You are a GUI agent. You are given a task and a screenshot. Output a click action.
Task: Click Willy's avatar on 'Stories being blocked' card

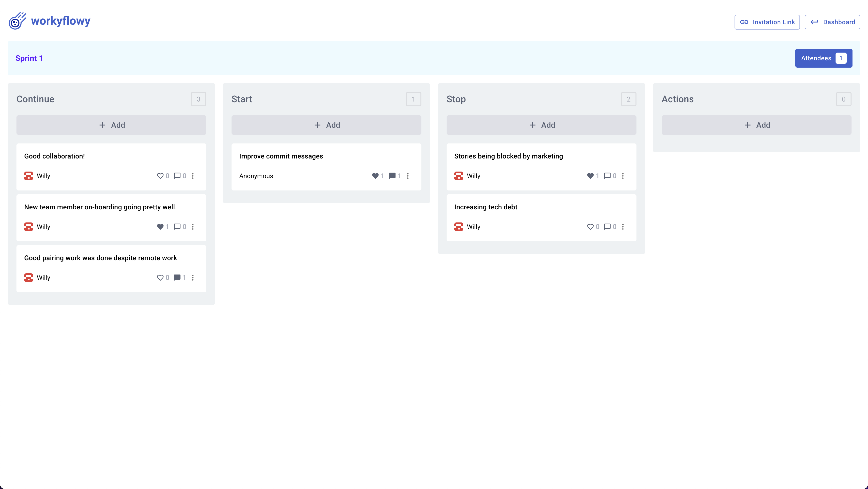pos(458,176)
